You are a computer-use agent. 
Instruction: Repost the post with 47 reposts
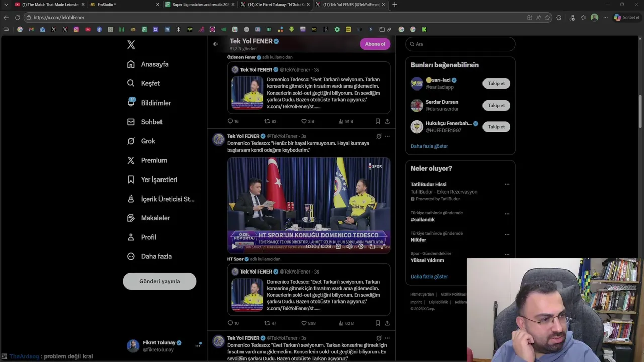[x=270, y=323]
